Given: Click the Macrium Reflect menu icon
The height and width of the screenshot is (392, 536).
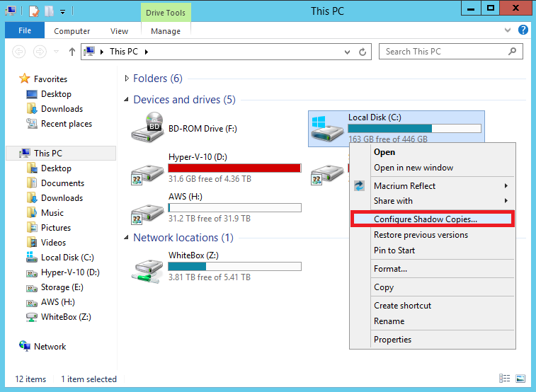Looking at the screenshot, I should coord(359,186).
